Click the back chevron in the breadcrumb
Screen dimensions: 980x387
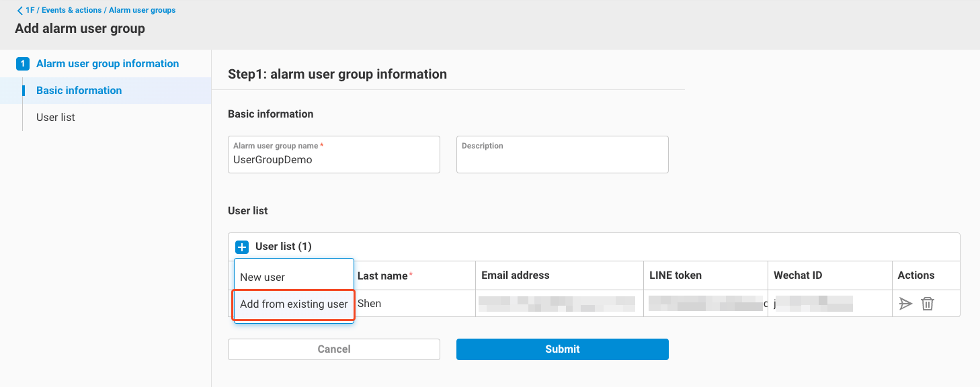point(19,11)
